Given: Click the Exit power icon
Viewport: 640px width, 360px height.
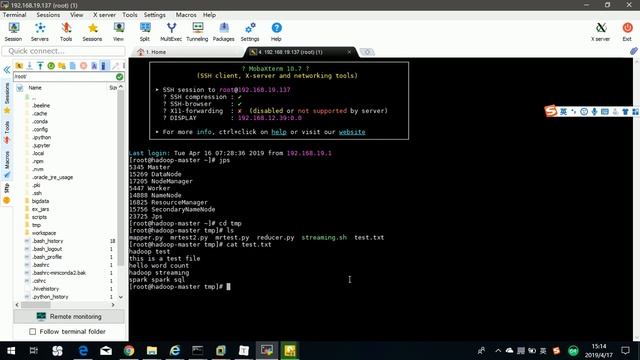Looking at the screenshot, I should (x=627, y=32).
